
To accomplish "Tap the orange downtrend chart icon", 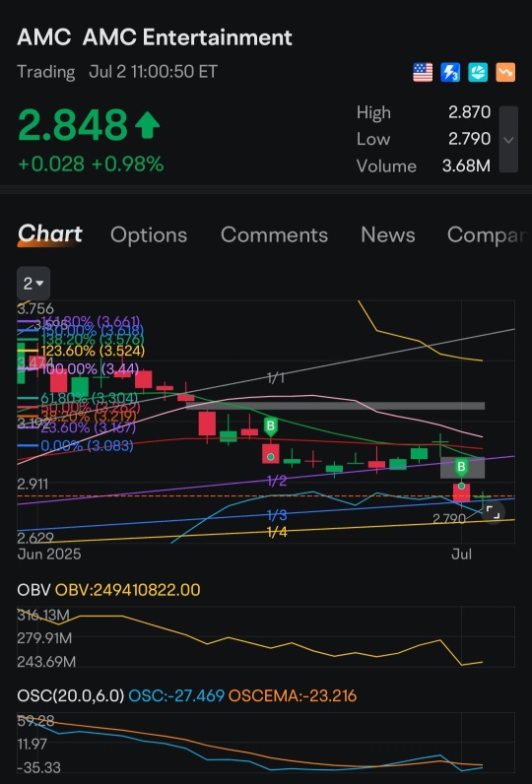I will click(505, 73).
